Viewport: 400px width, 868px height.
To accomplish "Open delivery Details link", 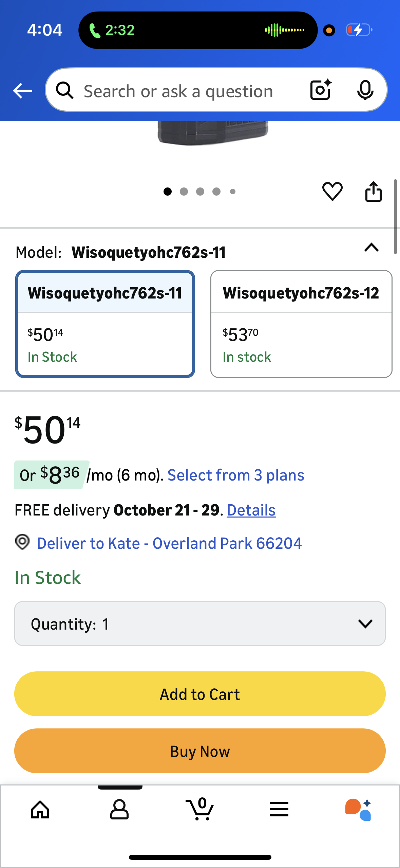I will pos(251,510).
